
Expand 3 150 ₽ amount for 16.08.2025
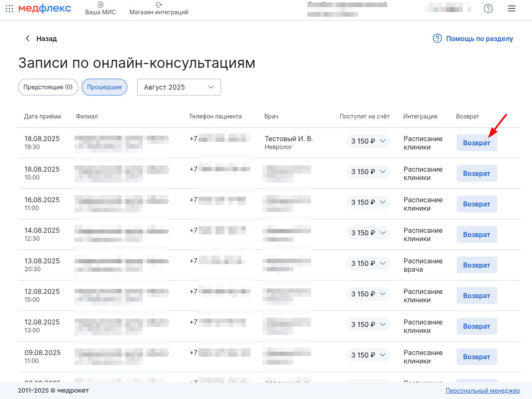tap(368, 202)
